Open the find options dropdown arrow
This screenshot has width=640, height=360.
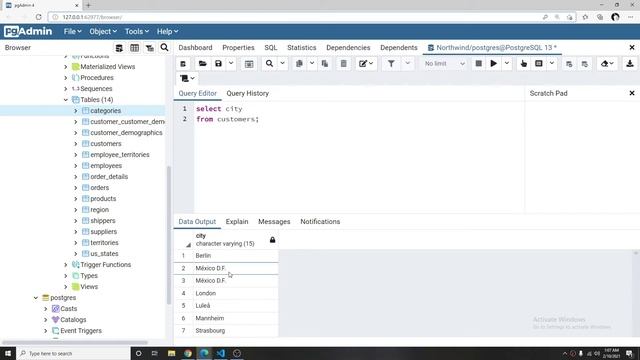[282, 64]
